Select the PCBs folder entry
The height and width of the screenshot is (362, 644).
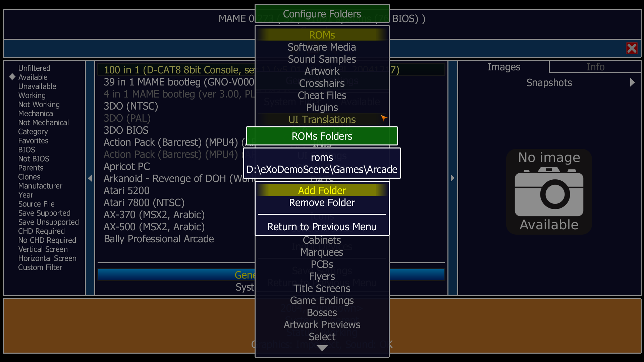tap(322, 264)
